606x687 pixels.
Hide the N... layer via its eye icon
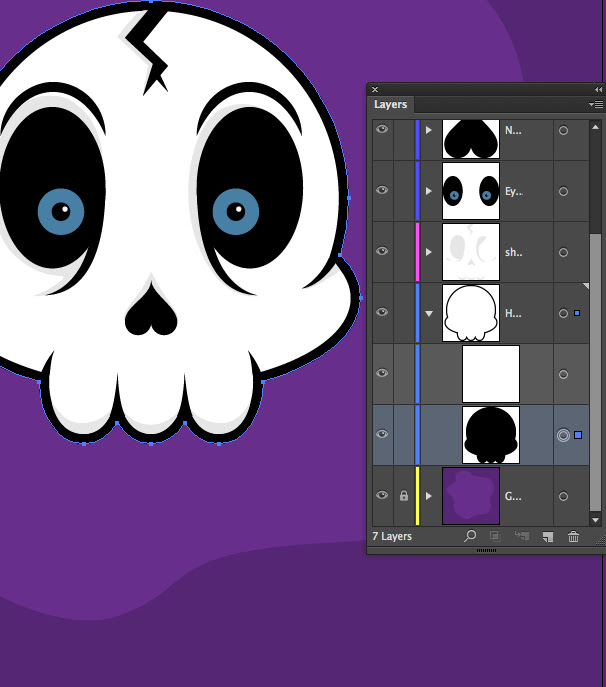382,129
